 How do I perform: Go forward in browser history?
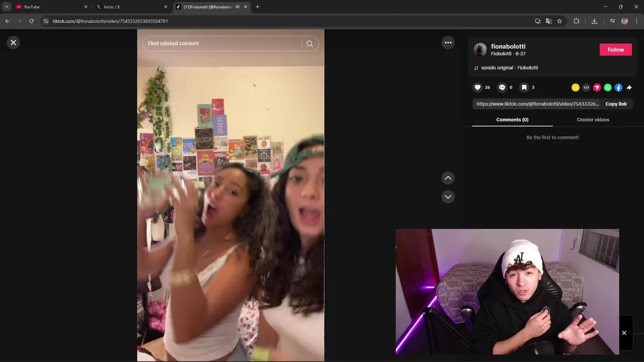(x=20, y=21)
